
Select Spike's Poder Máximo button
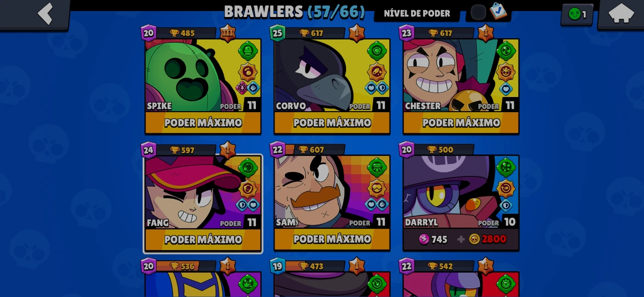point(203,123)
